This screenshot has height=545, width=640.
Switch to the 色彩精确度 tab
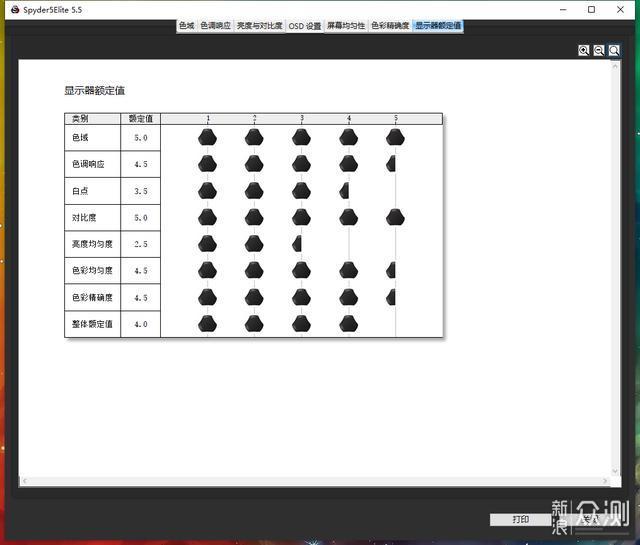[x=390, y=26]
